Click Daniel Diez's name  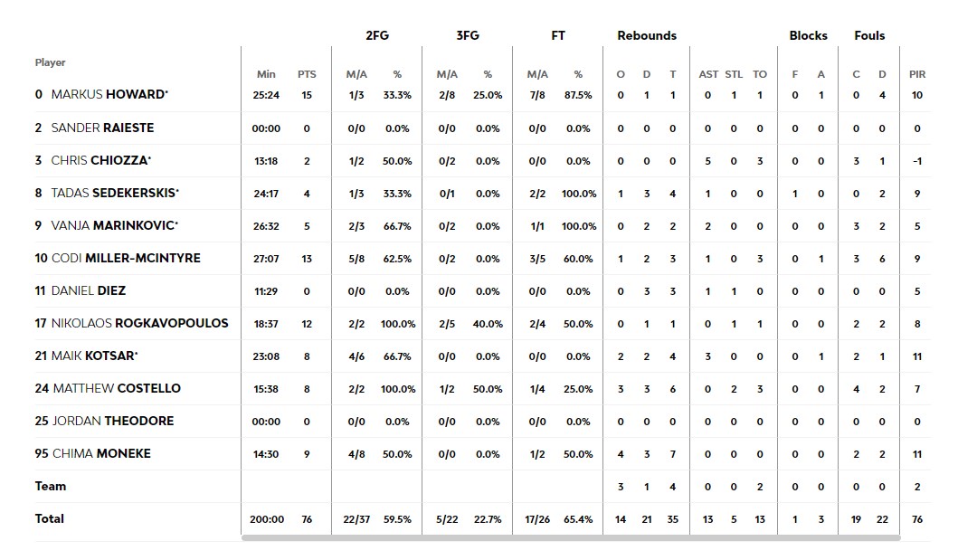tap(88, 290)
